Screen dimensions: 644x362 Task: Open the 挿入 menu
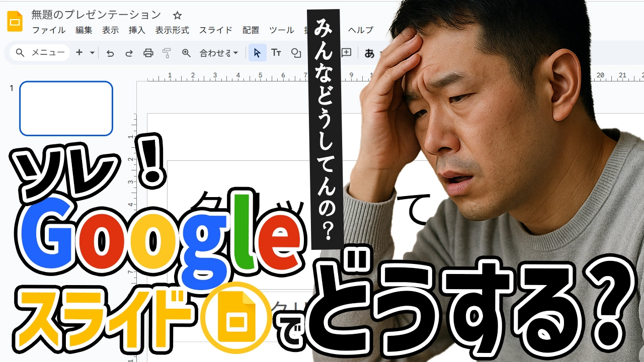click(x=137, y=30)
